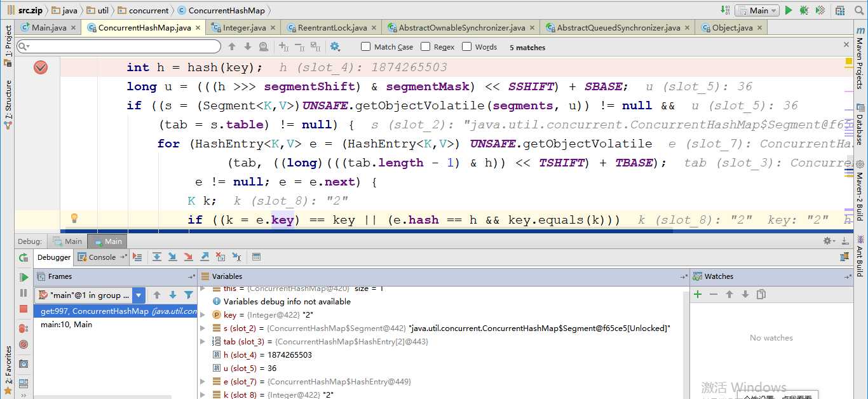
Task: Switch to Object.java editor tab
Action: point(732,27)
